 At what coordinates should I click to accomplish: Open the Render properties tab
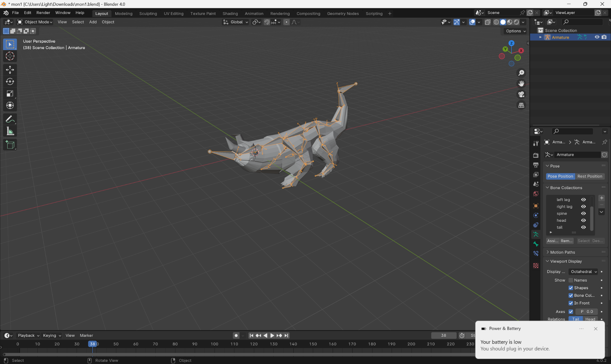point(536,155)
